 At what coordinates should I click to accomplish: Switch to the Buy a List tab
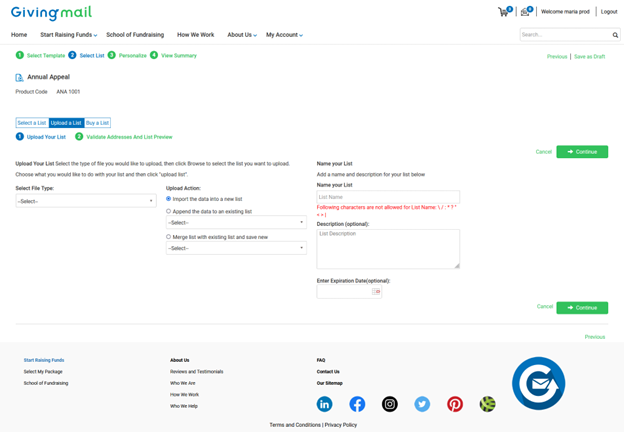click(98, 123)
